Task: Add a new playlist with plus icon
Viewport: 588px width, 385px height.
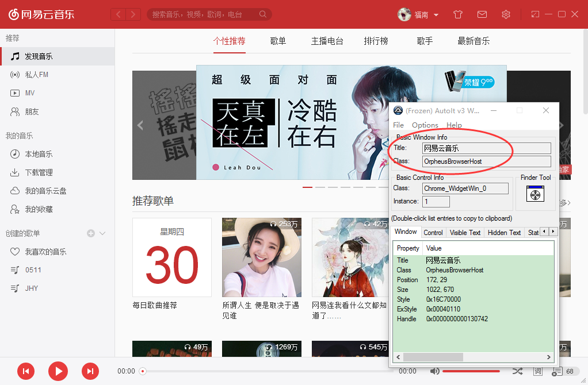Action: [91, 233]
